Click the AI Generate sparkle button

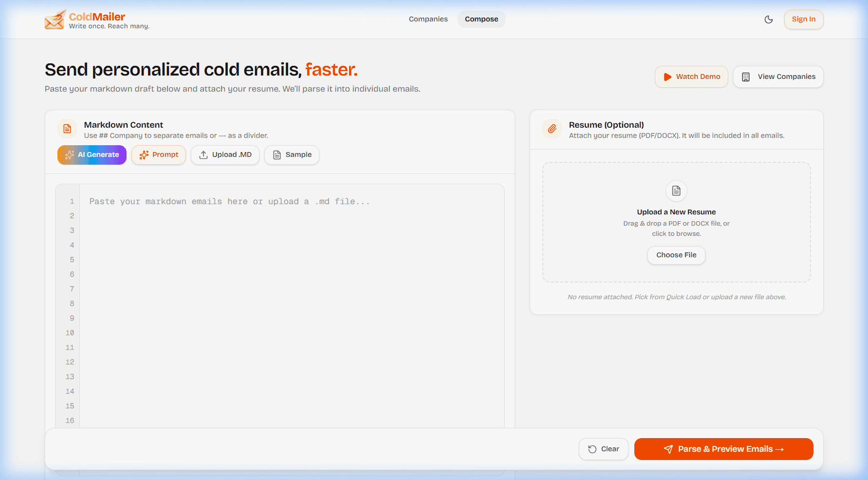tap(92, 155)
